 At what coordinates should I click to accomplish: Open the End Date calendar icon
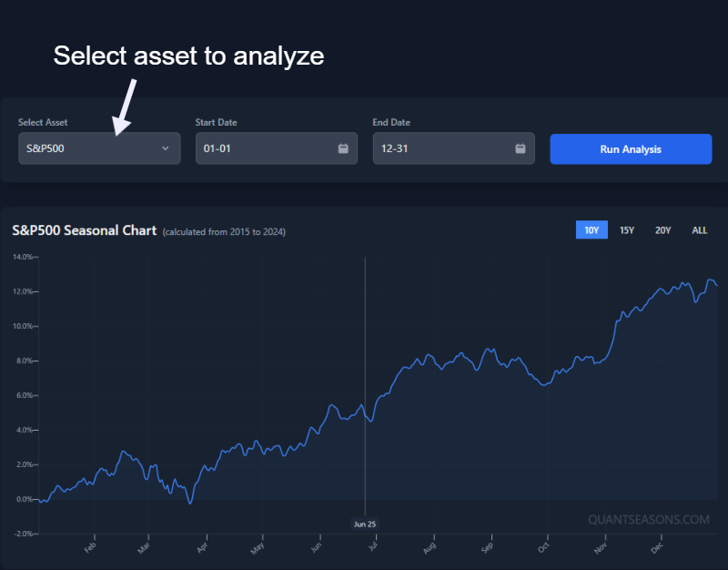(x=521, y=148)
